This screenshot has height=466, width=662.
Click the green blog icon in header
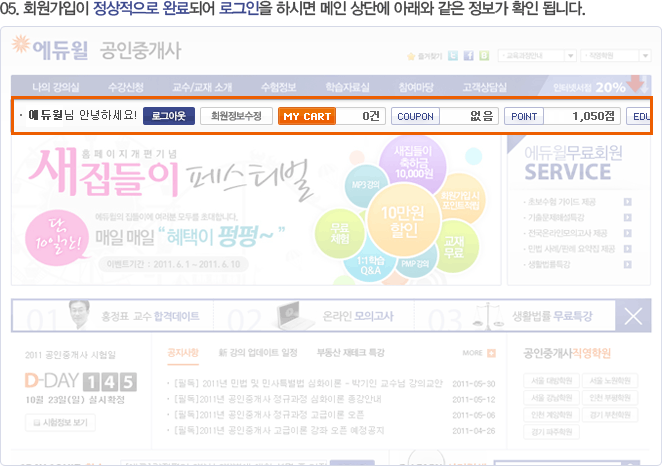(x=484, y=55)
